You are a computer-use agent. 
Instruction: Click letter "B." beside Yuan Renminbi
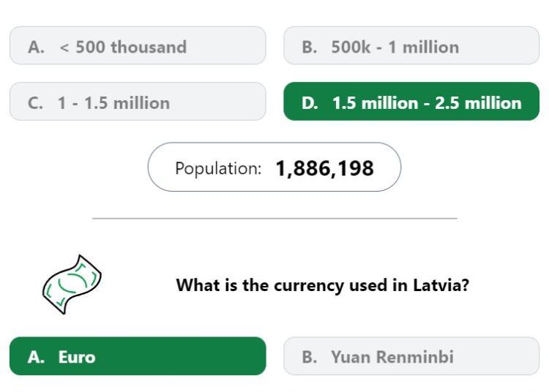pyautogui.click(x=310, y=358)
